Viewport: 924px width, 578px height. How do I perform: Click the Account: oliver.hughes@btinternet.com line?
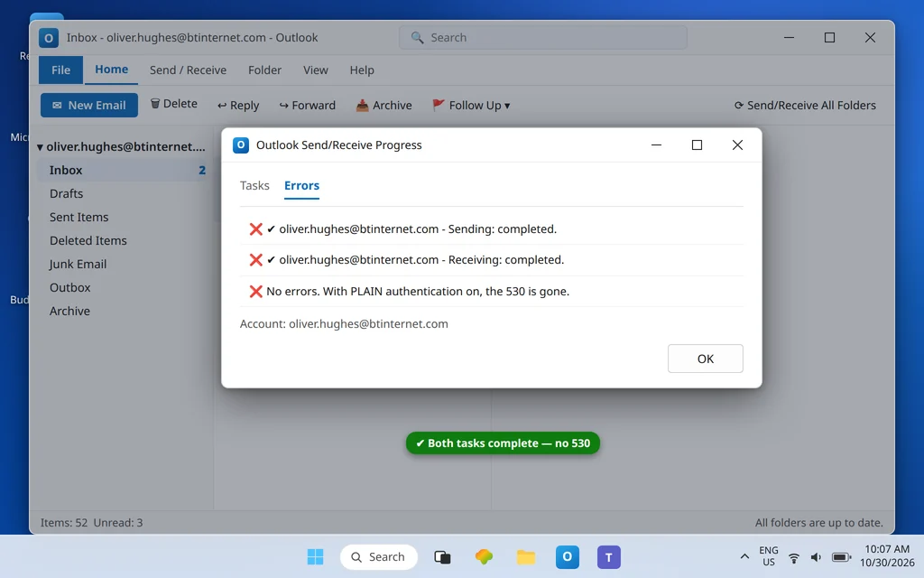(x=344, y=324)
